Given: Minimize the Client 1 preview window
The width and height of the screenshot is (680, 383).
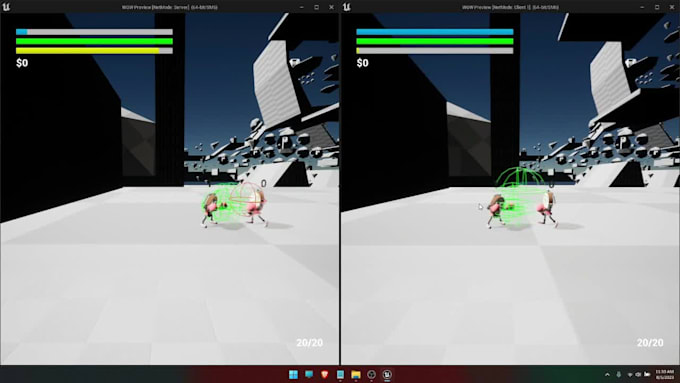Looking at the screenshot, I should 642,7.
